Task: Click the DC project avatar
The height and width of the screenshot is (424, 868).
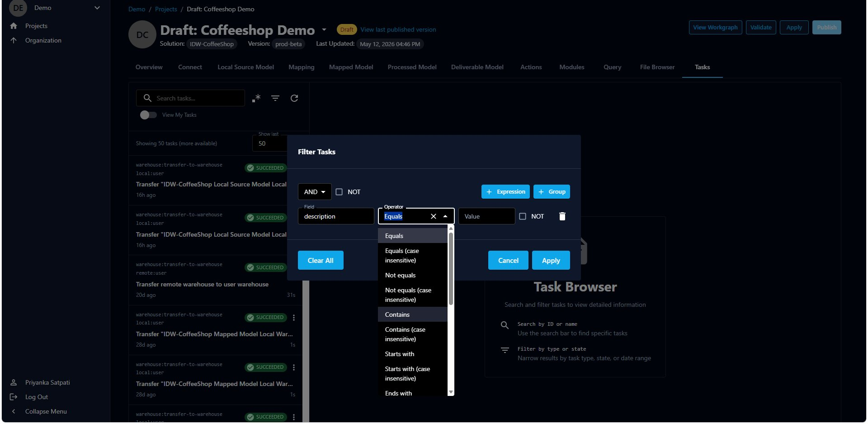Action: click(x=142, y=35)
